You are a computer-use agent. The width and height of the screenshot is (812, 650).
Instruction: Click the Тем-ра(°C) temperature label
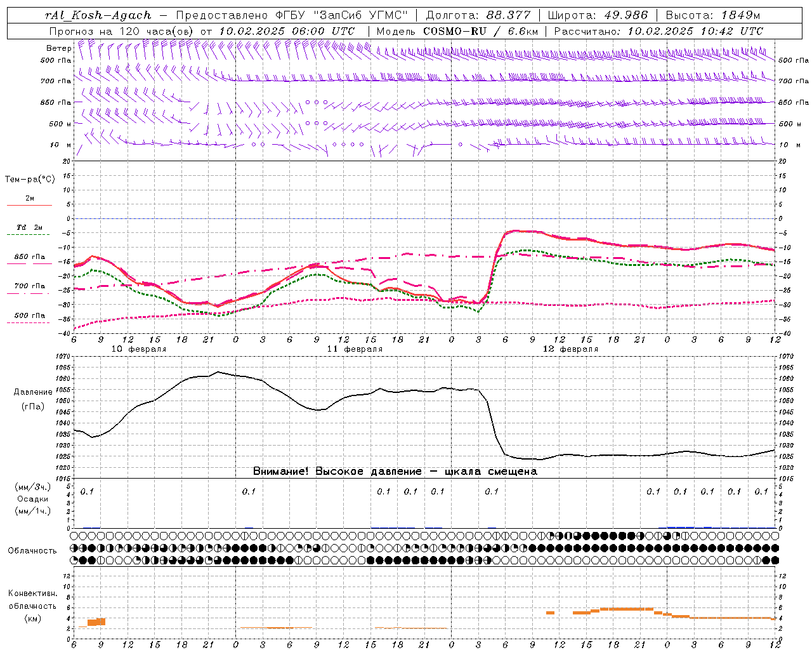(30, 180)
